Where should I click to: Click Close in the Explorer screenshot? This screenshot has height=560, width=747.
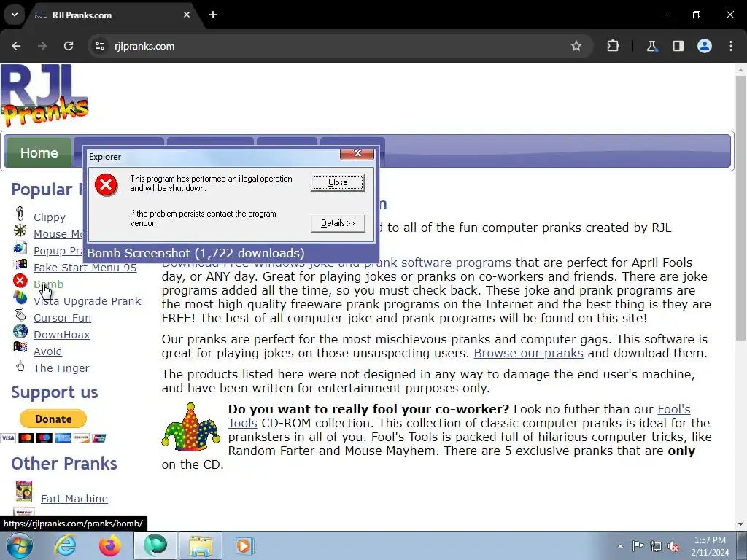pos(338,182)
